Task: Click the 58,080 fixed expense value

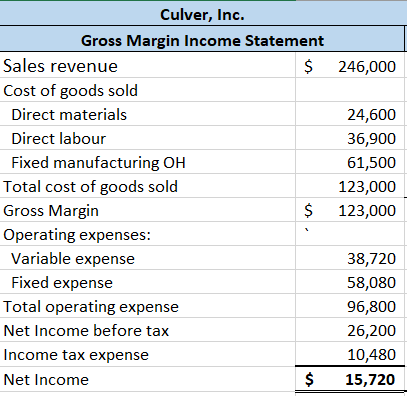Action: pyautogui.click(x=372, y=283)
